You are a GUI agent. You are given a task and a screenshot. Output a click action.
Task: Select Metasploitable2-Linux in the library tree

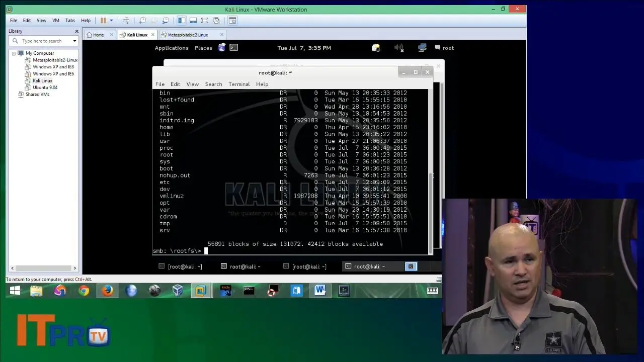tap(55, 60)
